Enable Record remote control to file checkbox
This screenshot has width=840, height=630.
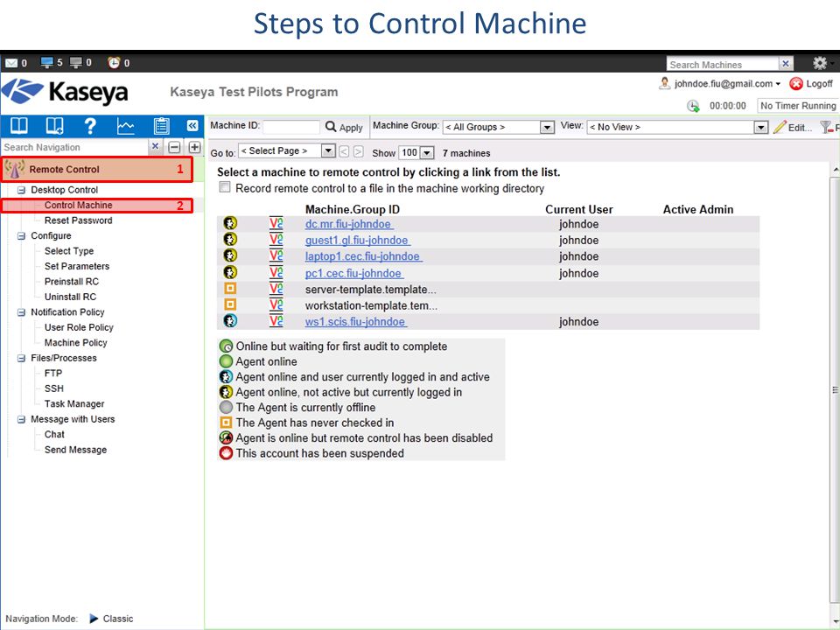225,187
